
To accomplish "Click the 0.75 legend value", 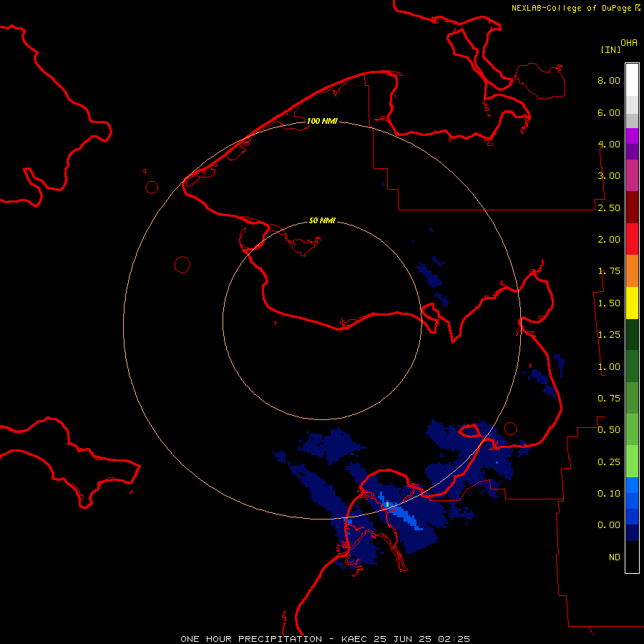I will tap(609, 399).
